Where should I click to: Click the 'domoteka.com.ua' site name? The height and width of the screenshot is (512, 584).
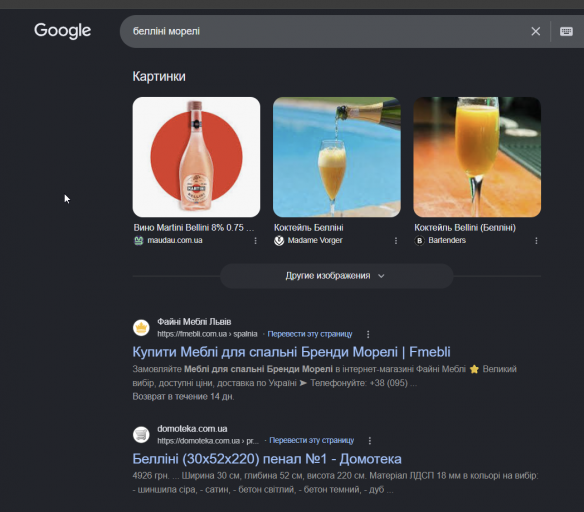click(x=192, y=429)
